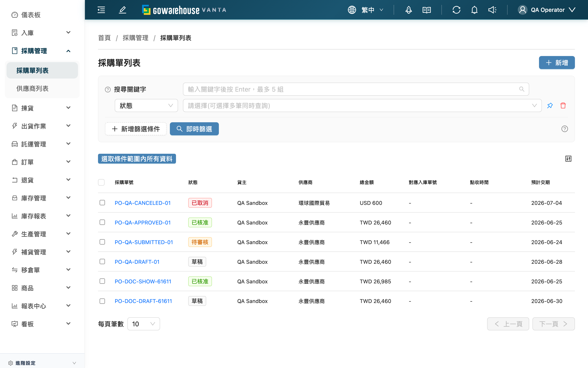
Task: Click the 儀表板 dashboard icon
Action: pos(14,15)
